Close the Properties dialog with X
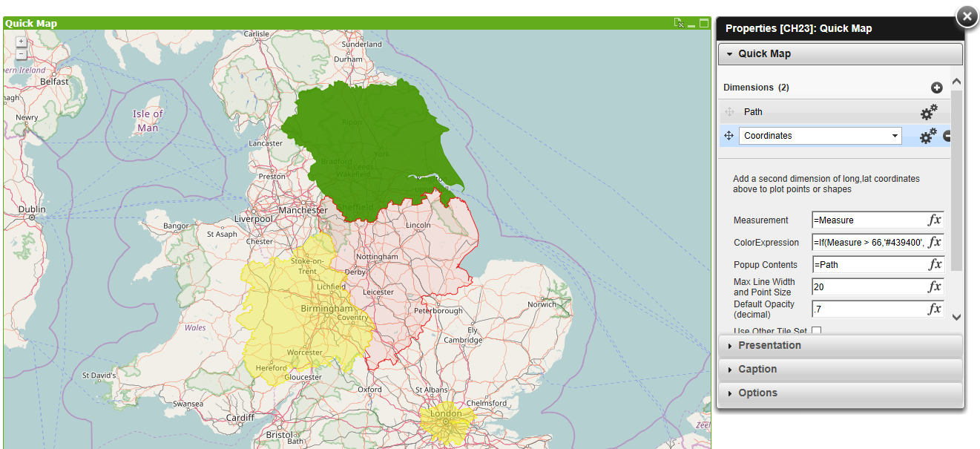This screenshot has width=980, height=449. click(967, 16)
